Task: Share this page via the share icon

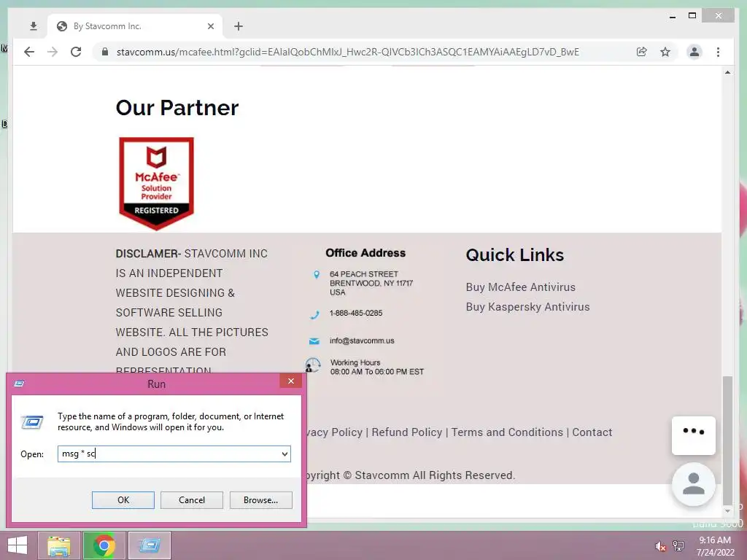Action: 642,52
